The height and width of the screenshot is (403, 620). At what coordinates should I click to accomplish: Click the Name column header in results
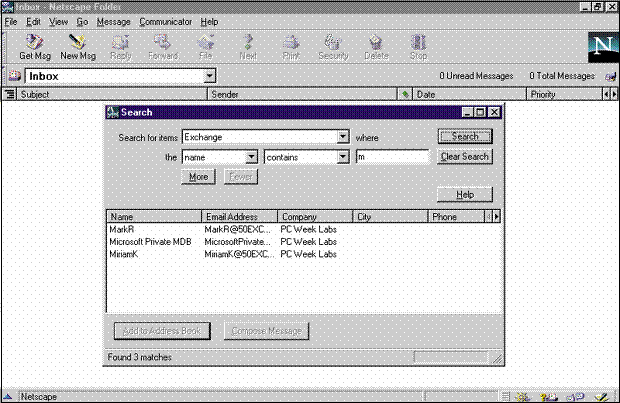(x=154, y=216)
